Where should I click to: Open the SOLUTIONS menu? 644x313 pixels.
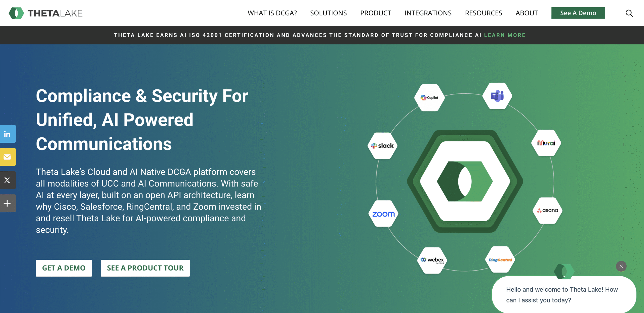(328, 13)
